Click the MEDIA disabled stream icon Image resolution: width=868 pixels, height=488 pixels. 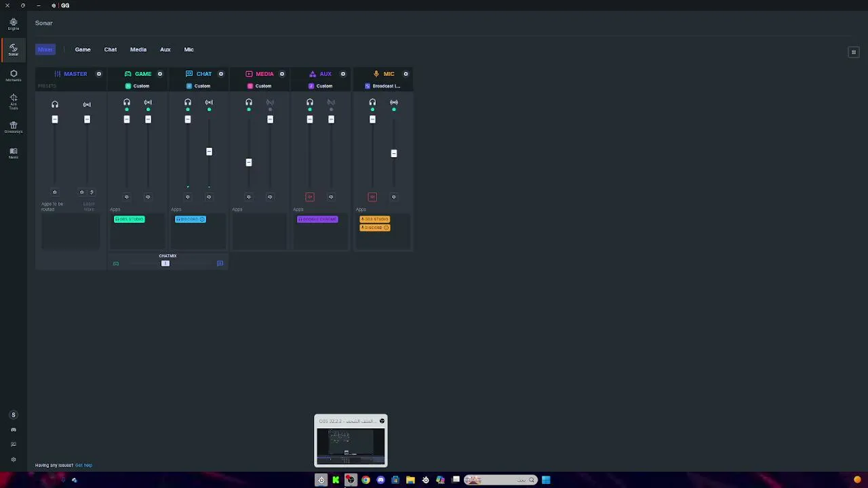[270, 102]
